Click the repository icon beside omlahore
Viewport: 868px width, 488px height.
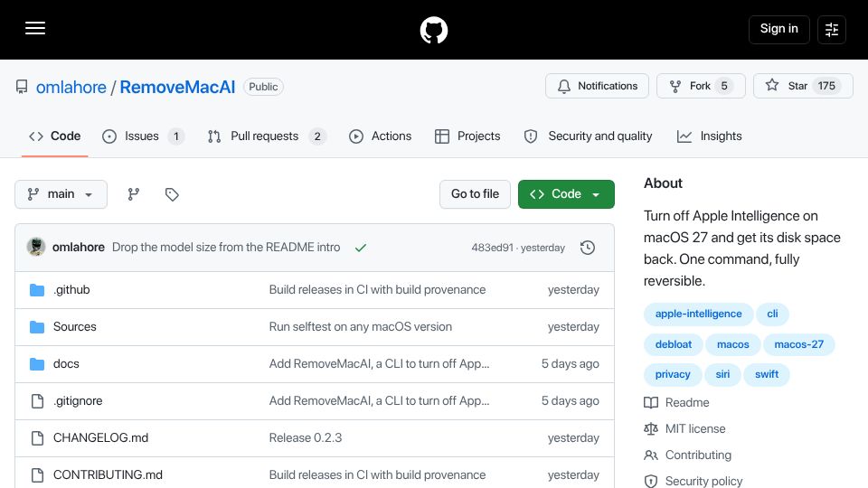tap(22, 87)
